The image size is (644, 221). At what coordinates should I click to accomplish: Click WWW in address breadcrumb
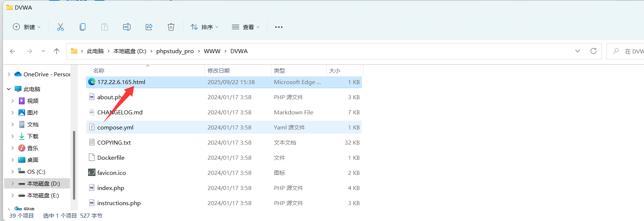(x=212, y=51)
